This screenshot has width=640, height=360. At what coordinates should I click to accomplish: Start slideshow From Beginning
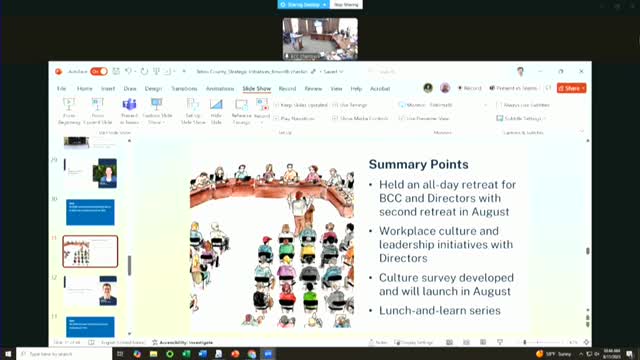tap(69, 111)
